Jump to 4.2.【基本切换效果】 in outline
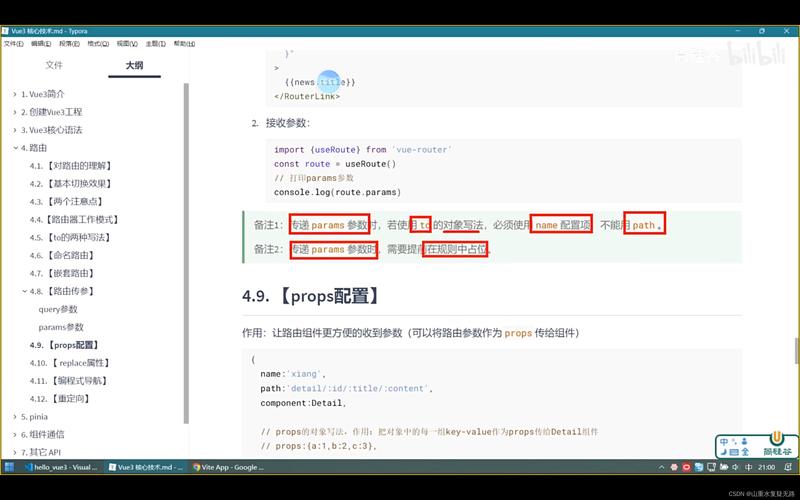Viewport: 800px width, 500px height. click(71, 184)
